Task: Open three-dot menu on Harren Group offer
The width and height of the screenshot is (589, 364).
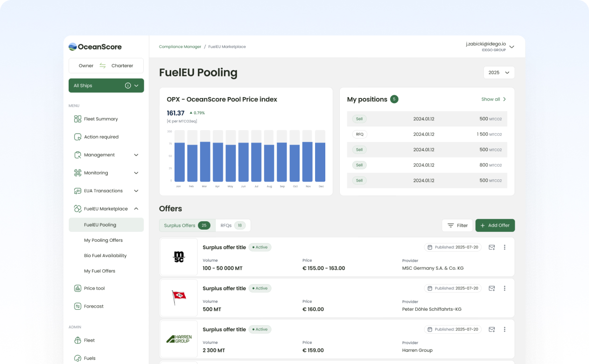Action: pyautogui.click(x=505, y=329)
